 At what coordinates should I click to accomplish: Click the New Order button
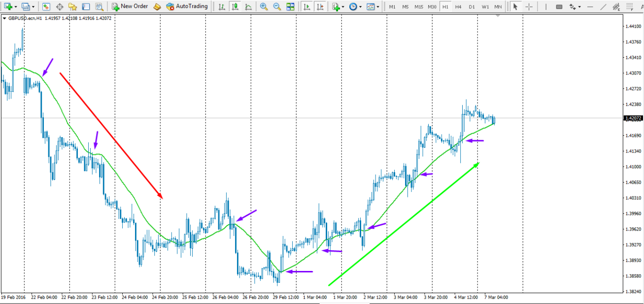point(130,6)
